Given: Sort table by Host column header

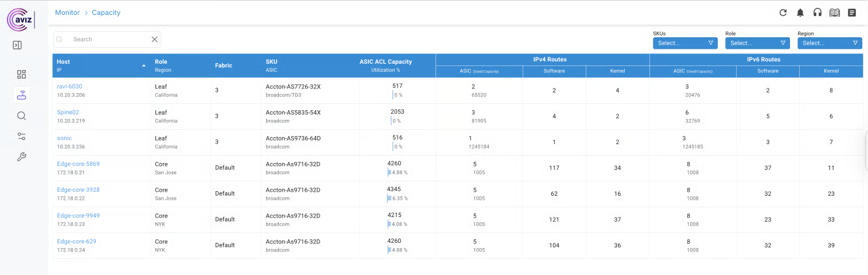Looking at the screenshot, I should (64, 61).
